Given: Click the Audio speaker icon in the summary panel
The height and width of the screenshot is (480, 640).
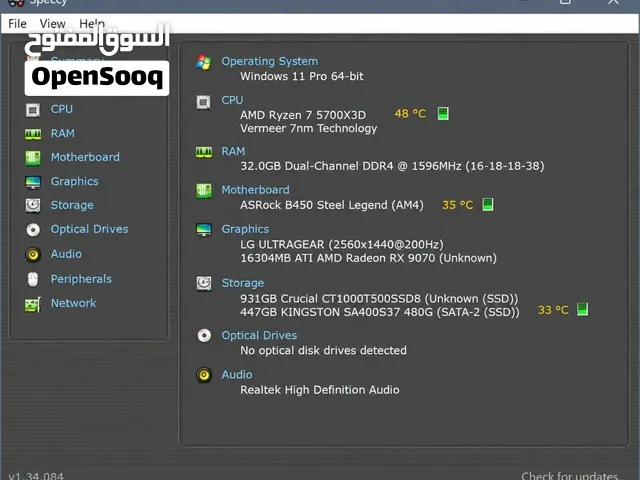Looking at the screenshot, I should coord(204,375).
